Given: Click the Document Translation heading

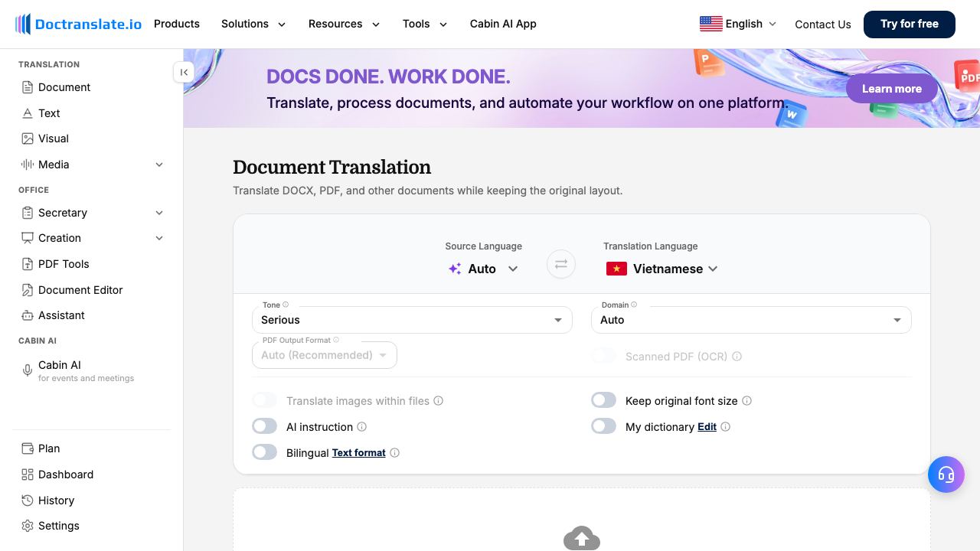Looking at the screenshot, I should pos(332,167).
